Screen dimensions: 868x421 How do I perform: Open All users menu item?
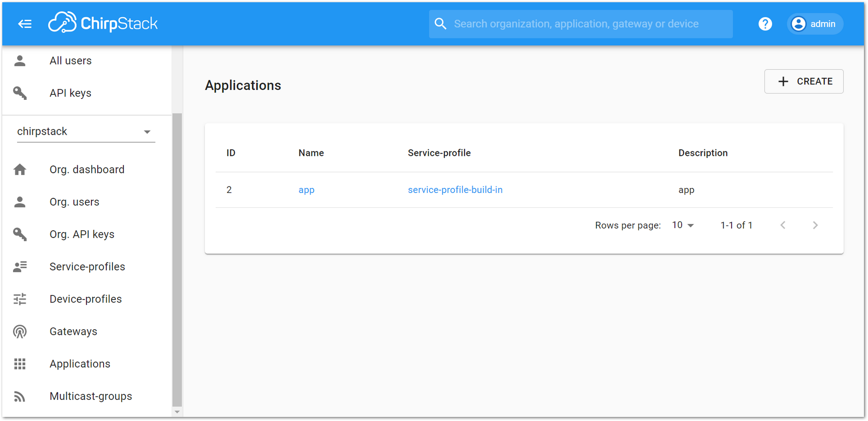point(87,61)
